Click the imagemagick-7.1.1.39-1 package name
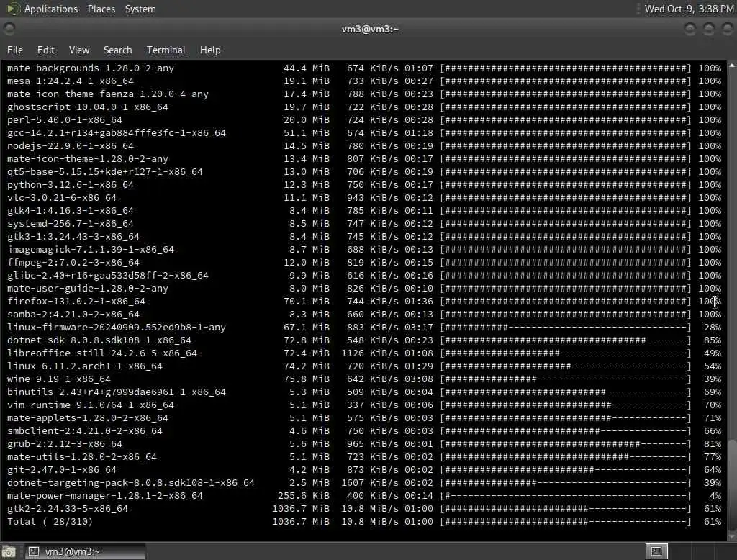 click(x=90, y=250)
